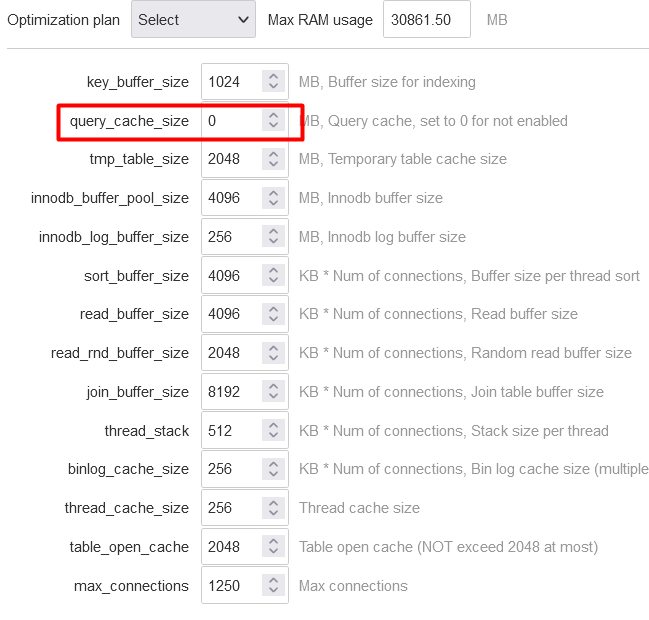The image size is (649, 620).
Task: Increase thread_cache_size with the up arrow
Action: click(273, 502)
